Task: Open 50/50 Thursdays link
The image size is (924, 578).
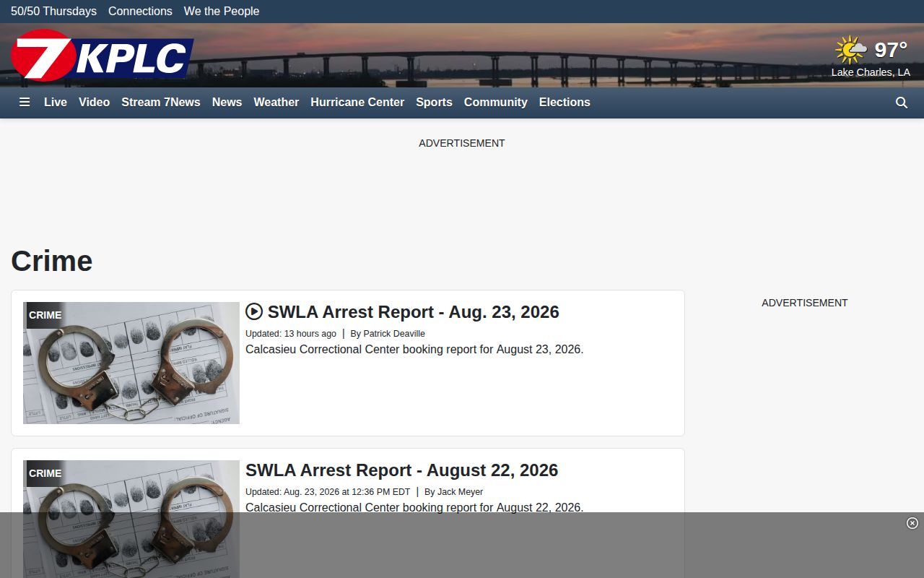Action: [53, 11]
